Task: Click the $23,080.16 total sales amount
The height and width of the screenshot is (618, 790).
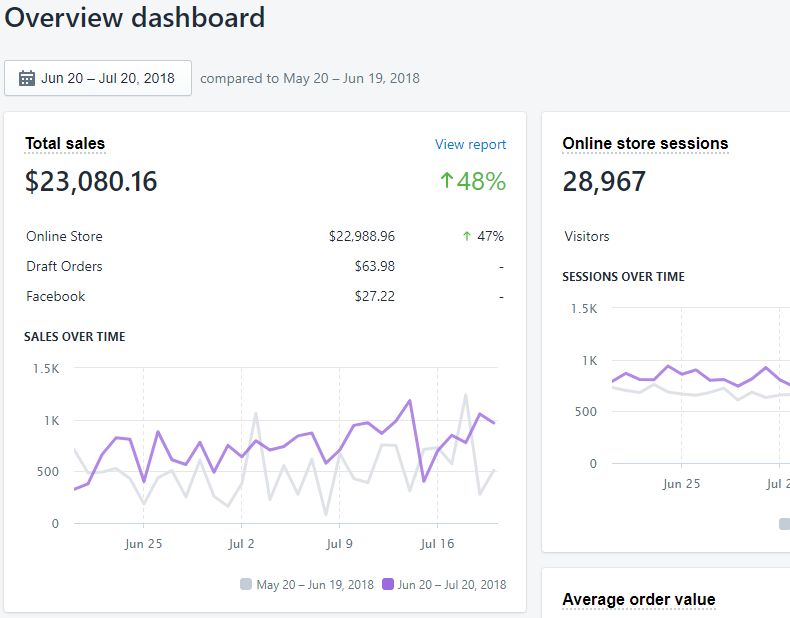Action: tap(91, 182)
